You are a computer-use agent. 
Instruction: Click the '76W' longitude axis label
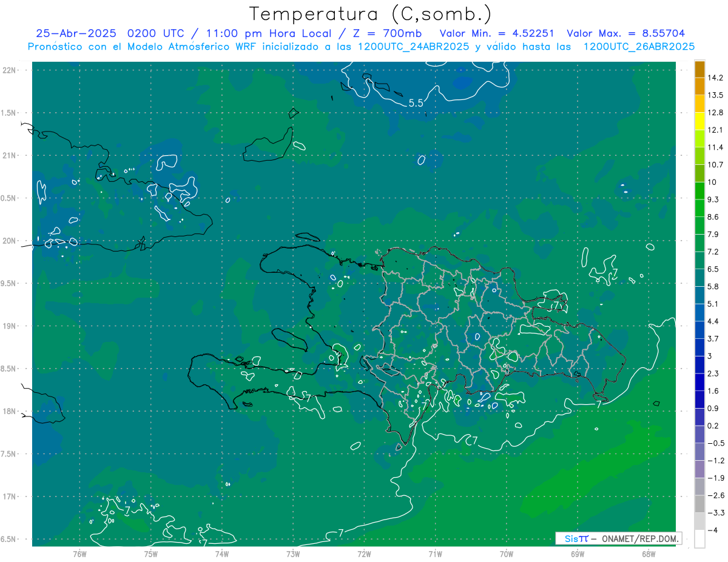(x=79, y=554)
